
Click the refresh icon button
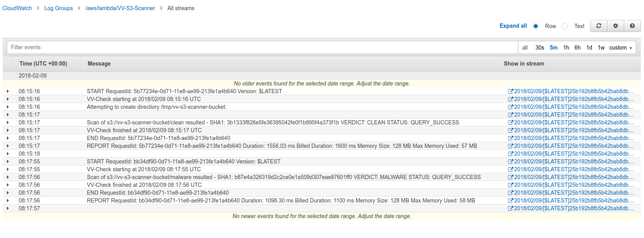tap(599, 26)
